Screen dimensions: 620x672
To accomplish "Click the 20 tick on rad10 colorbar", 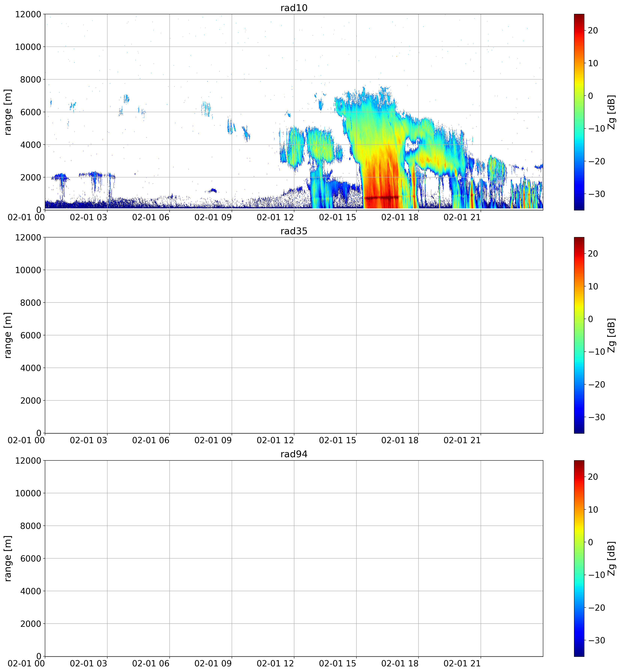I will pos(593,31).
